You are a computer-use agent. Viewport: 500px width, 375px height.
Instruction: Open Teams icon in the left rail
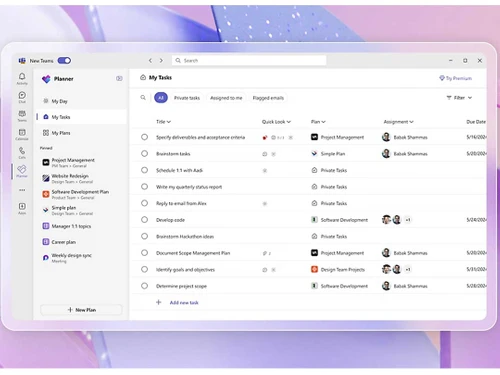pos(22,116)
